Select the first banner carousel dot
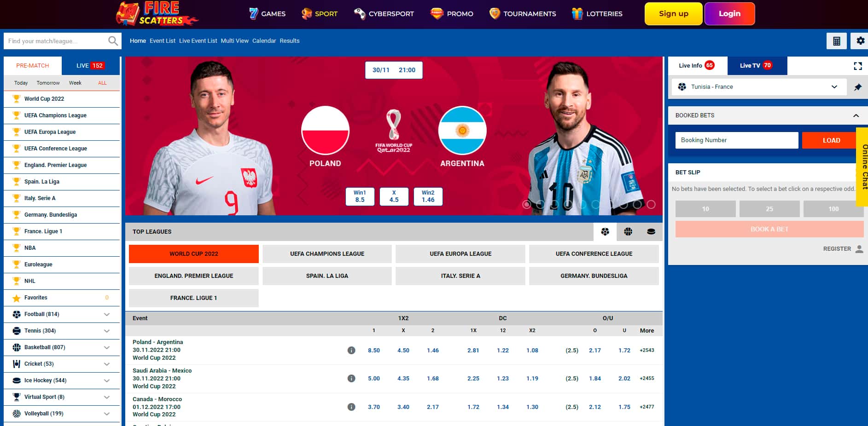868x426 pixels. (x=526, y=204)
